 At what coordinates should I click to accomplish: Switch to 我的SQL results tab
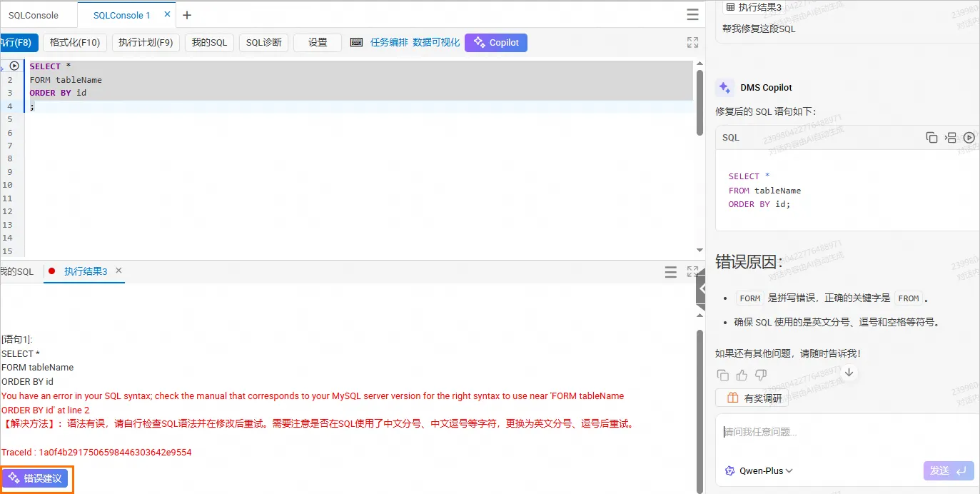17,272
